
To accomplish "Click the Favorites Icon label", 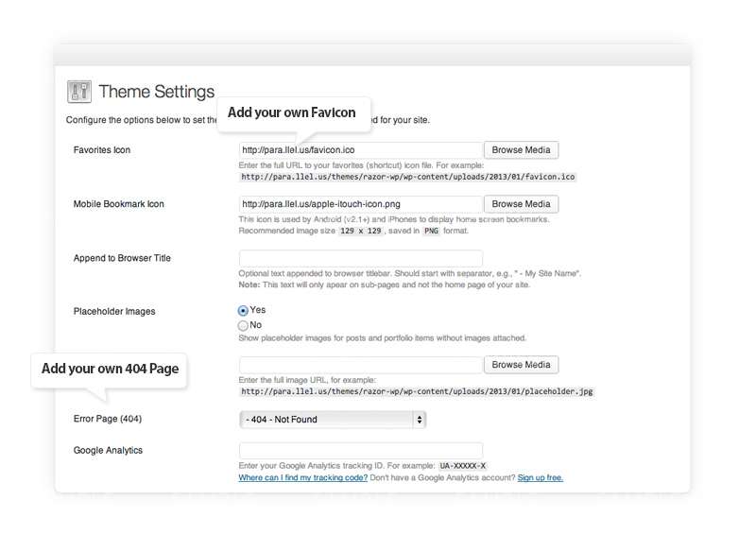I will (x=102, y=150).
